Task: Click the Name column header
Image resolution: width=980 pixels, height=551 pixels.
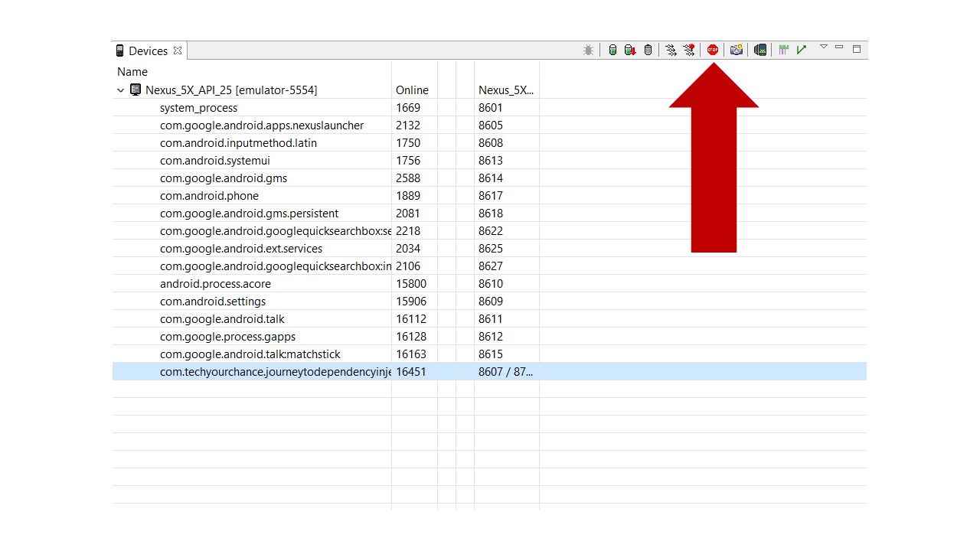Action: [x=132, y=72]
